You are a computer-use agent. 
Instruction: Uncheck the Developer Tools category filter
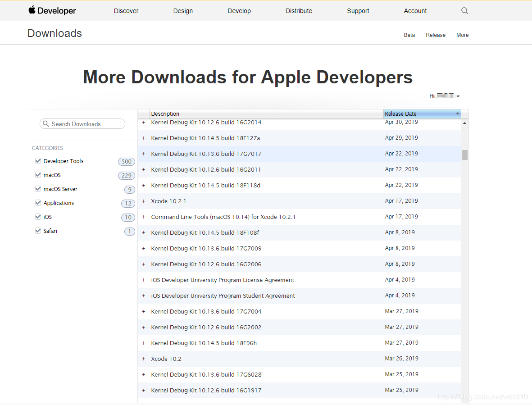38,160
